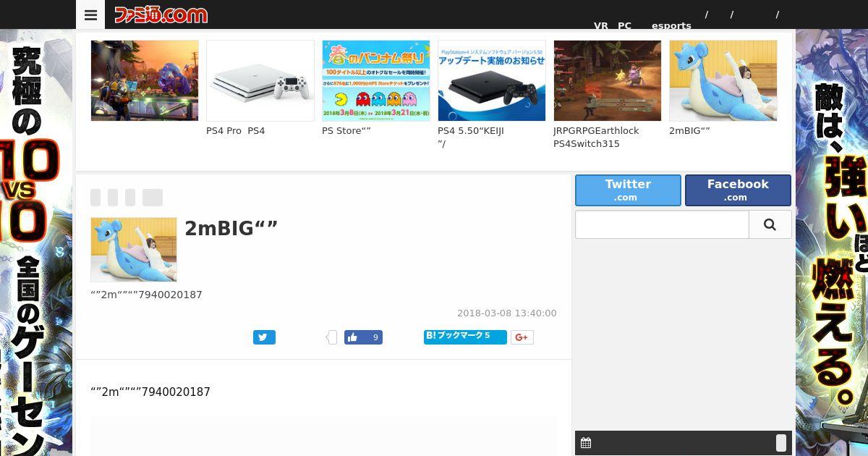Open the Fortnite-style game thumbnail article
Screen dimensions: 868x456
tap(145, 80)
